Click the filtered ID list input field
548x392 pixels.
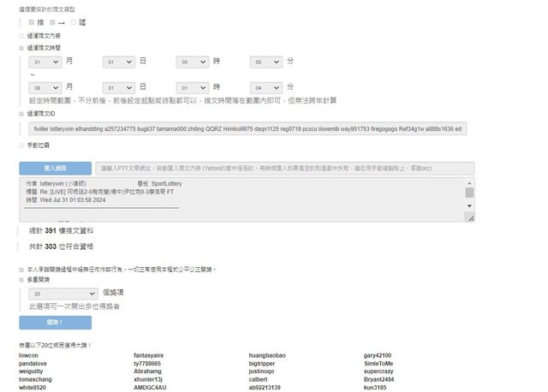(x=247, y=128)
